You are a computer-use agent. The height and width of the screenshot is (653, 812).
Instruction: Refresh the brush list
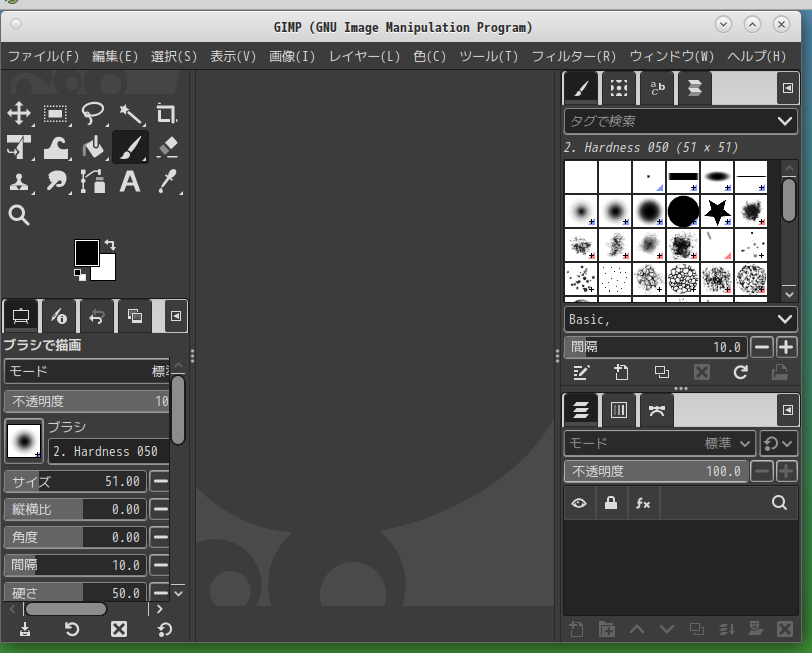click(x=741, y=373)
